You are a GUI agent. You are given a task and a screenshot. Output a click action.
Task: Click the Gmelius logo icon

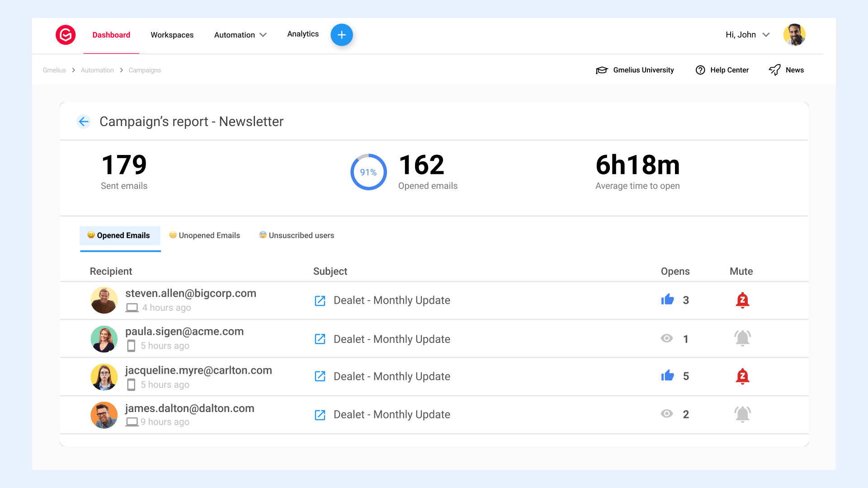point(66,35)
